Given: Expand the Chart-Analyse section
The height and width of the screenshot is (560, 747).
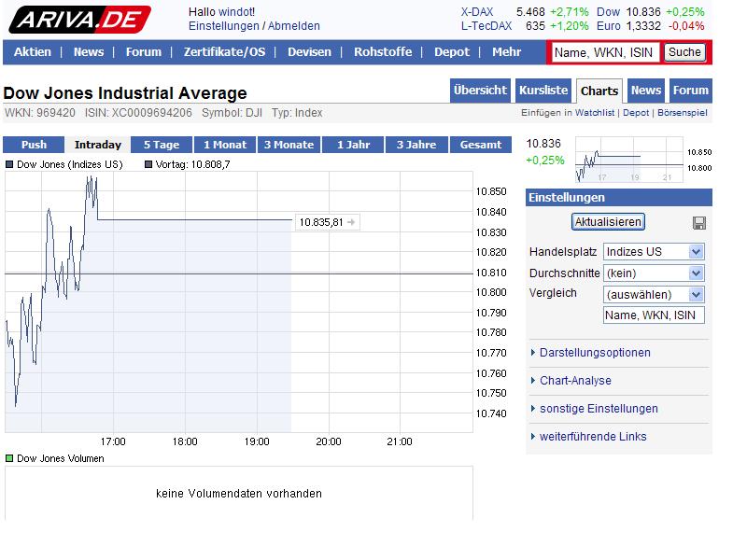Looking at the screenshot, I should coord(575,381).
